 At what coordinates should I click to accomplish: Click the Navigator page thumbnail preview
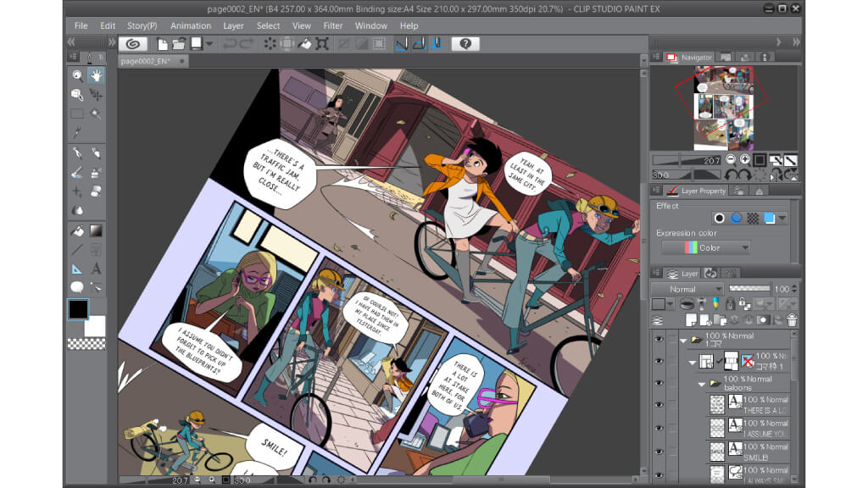pos(725,106)
